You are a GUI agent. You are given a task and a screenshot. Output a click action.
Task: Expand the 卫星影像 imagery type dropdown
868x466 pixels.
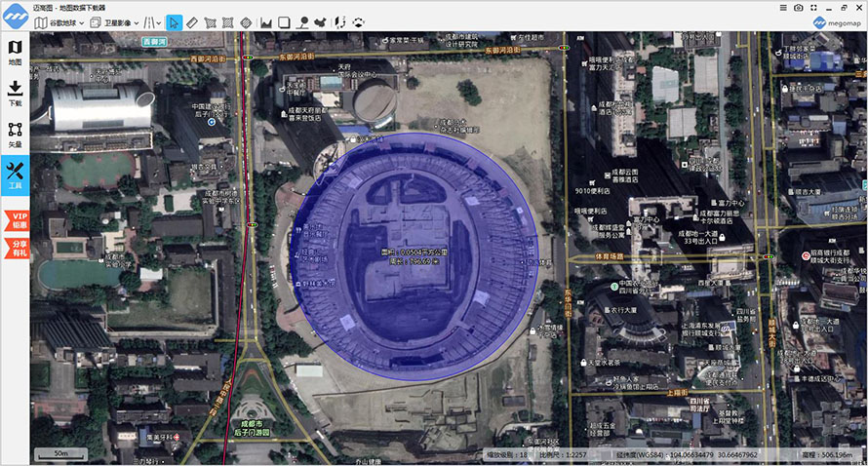(114, 22)
